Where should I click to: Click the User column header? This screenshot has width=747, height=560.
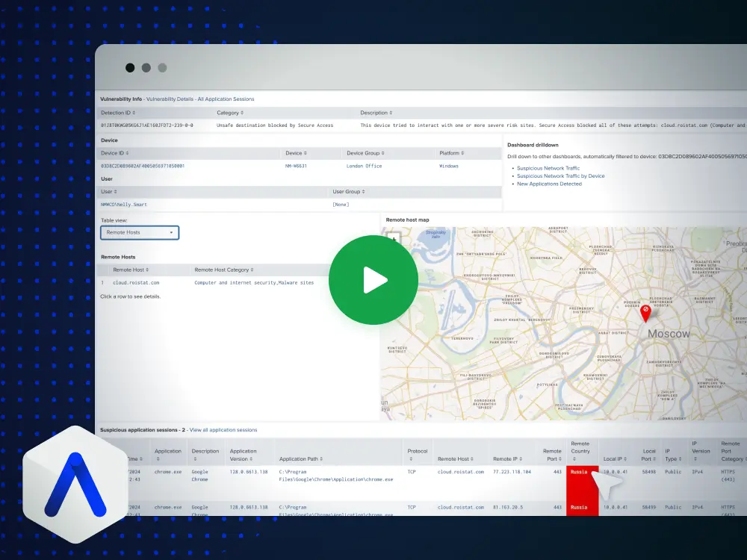click(108, 192)
